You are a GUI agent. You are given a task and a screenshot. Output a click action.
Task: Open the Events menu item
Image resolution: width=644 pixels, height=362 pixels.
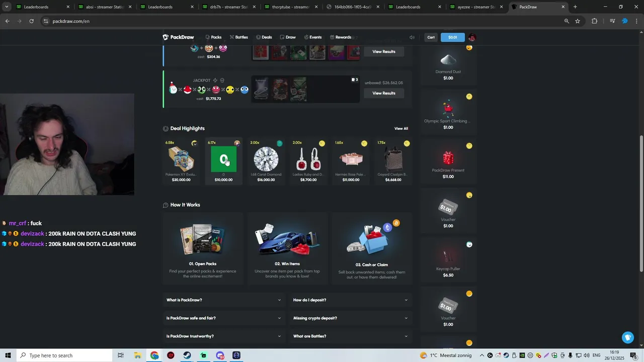click(x=312, y=37)
